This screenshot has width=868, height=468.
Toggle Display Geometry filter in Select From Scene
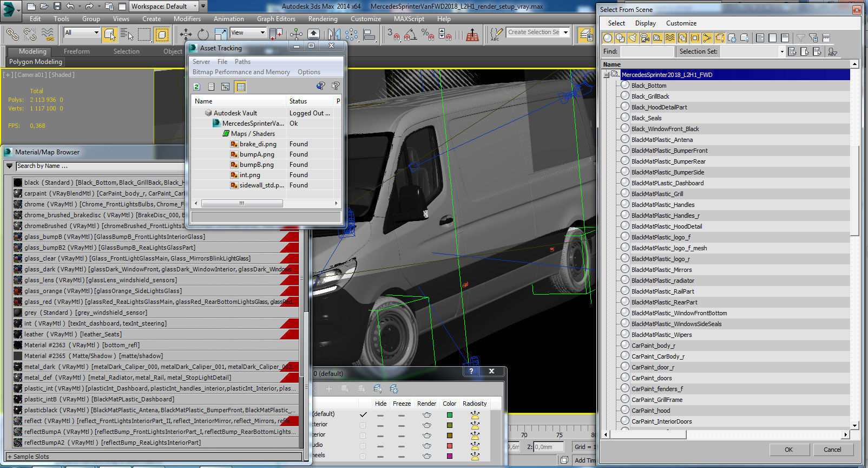click(608, 37)
